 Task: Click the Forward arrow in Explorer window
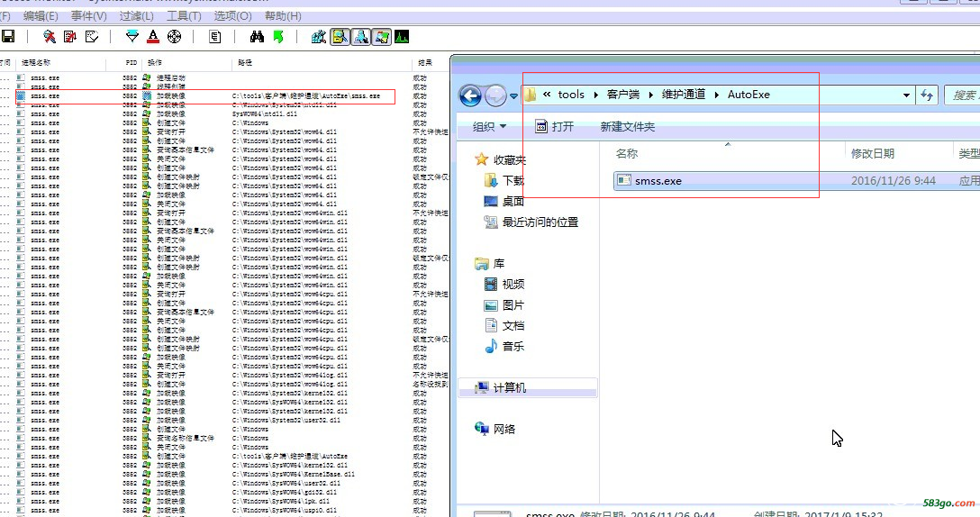(x=495, y=95)
